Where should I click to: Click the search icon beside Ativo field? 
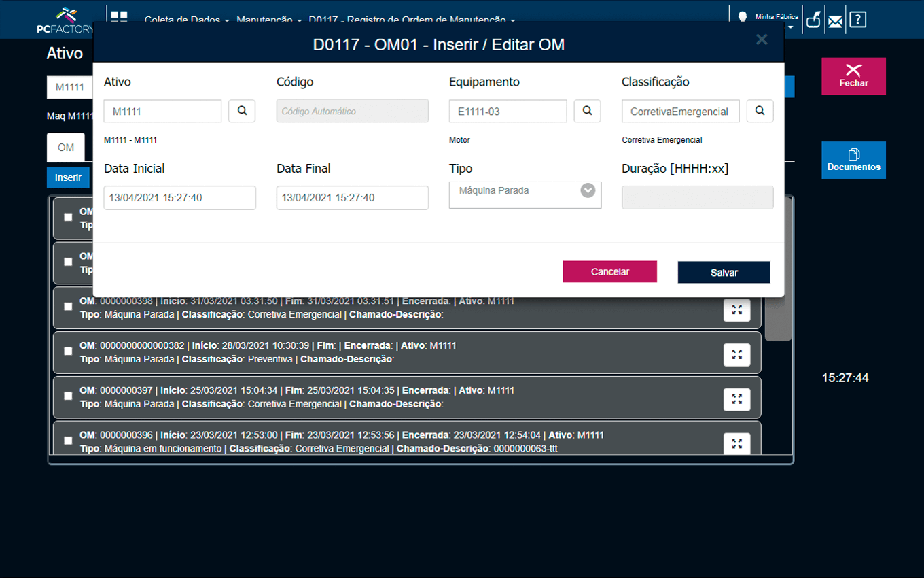point(241,111)
